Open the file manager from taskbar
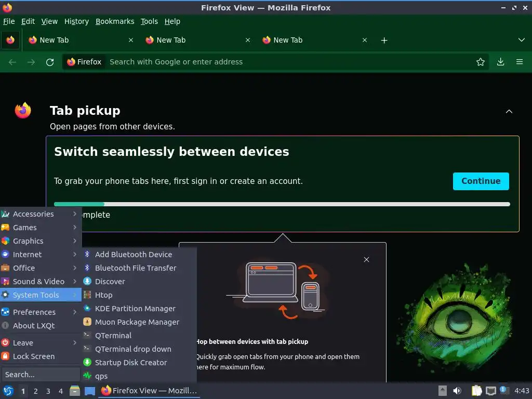The image size is (532, 399). click(x=75, y=391)
